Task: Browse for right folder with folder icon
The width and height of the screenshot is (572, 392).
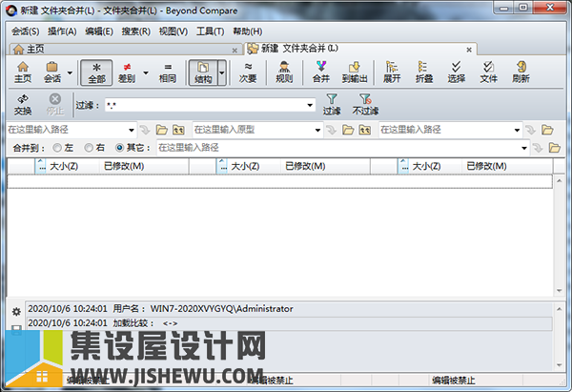Action: click(x=547, y=130)
